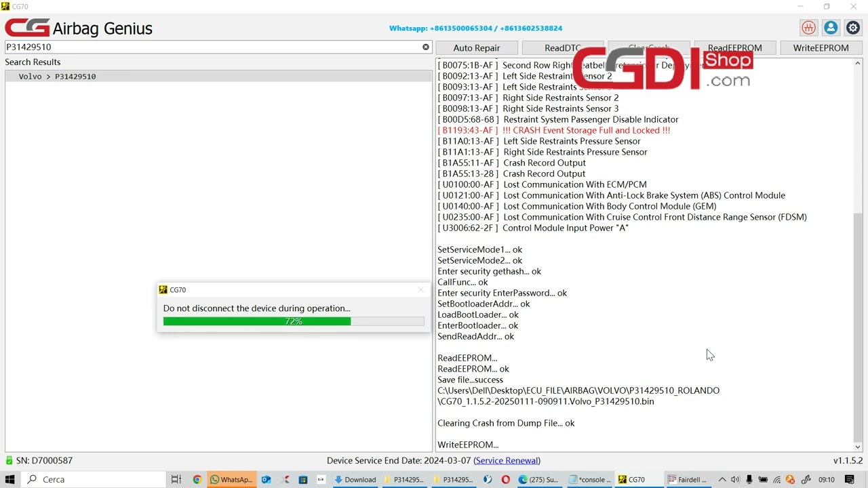Click the battery tray icon

click(763, 480)
